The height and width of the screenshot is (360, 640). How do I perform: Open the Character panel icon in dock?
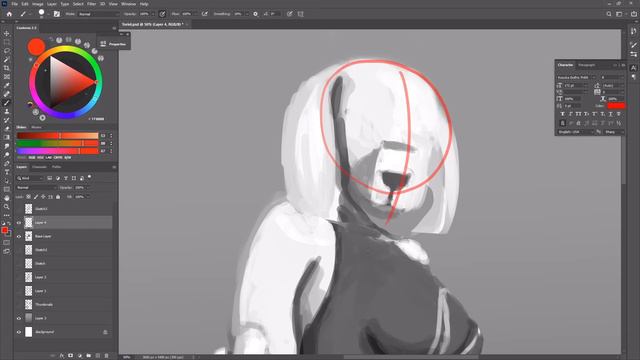[x=633, y=68]
